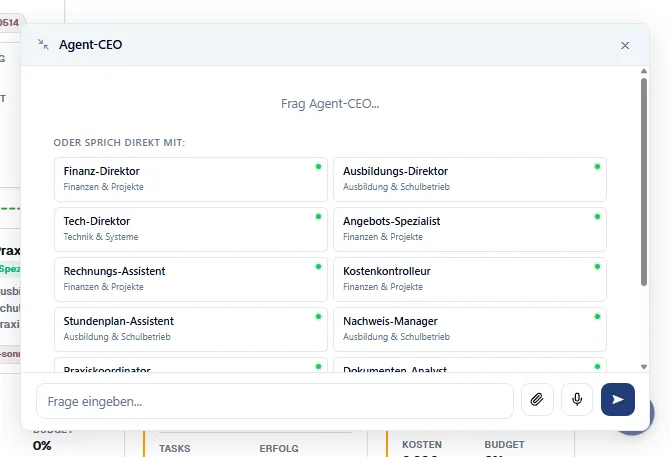Pick the Kostenkontrolleur agent
The width and height of the screenshot is (671, 457).
click(x=469, y=279)
